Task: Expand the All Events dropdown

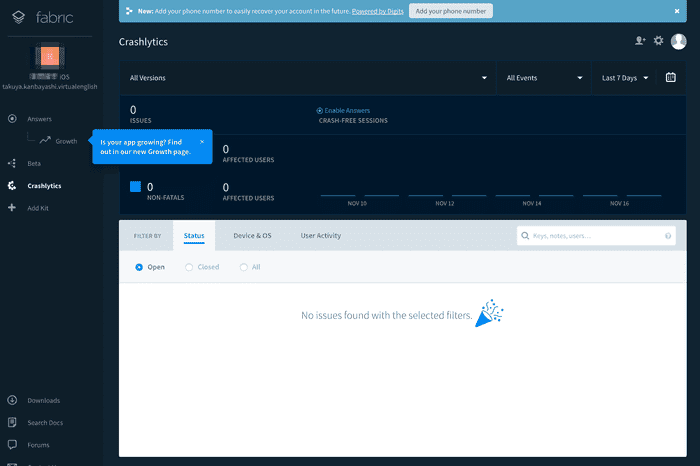Action: (x=544, y=77)
